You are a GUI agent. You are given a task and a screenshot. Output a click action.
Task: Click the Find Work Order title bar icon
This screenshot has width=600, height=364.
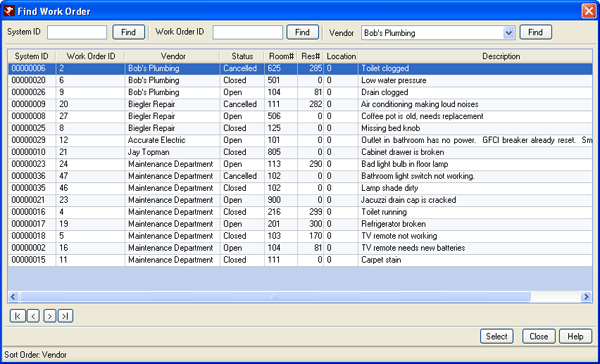point(9,11)
